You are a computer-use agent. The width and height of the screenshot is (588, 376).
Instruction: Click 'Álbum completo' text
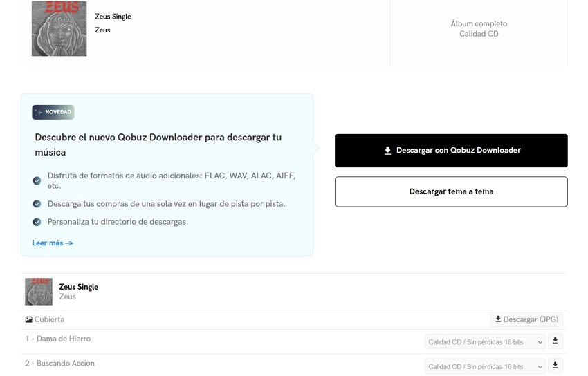(x=479, y=23)
